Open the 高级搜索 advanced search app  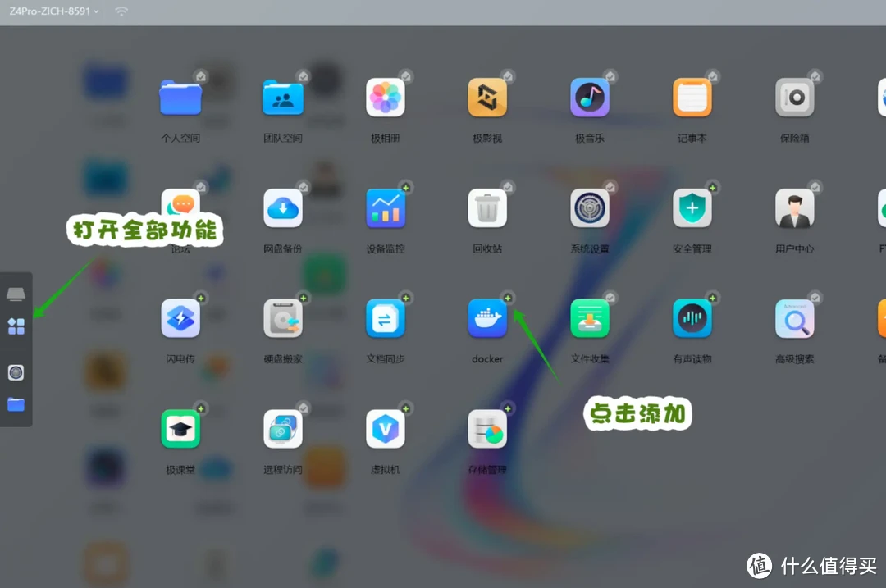(794, 318)
